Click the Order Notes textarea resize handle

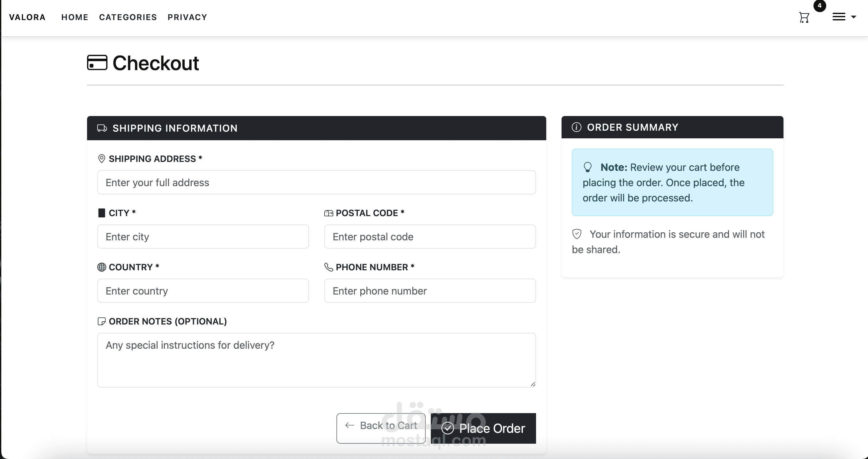[x=533, y=384]
